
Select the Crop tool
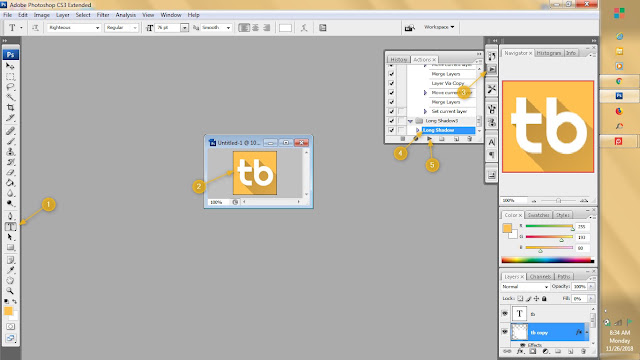tap(11, 107)
